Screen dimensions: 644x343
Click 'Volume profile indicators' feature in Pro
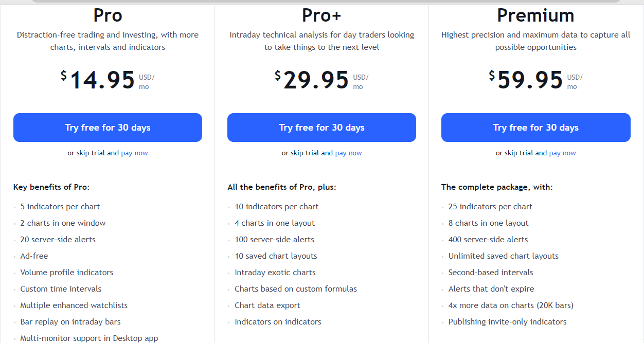click(x=67, y=273)
